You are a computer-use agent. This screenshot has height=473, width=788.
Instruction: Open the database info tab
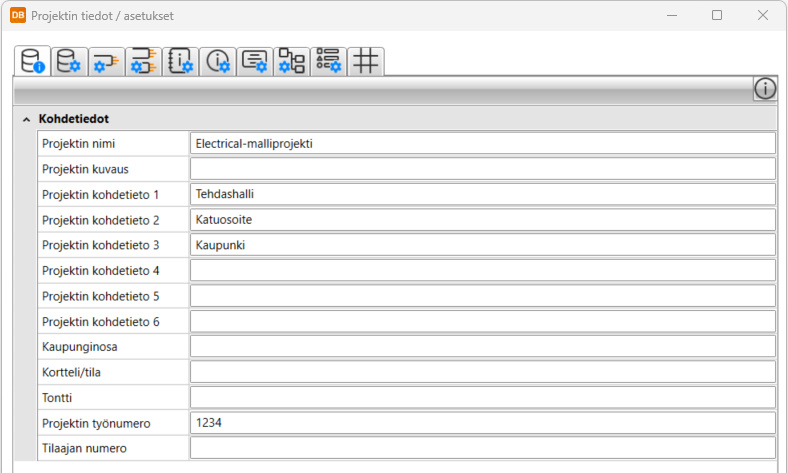(33, 61)
